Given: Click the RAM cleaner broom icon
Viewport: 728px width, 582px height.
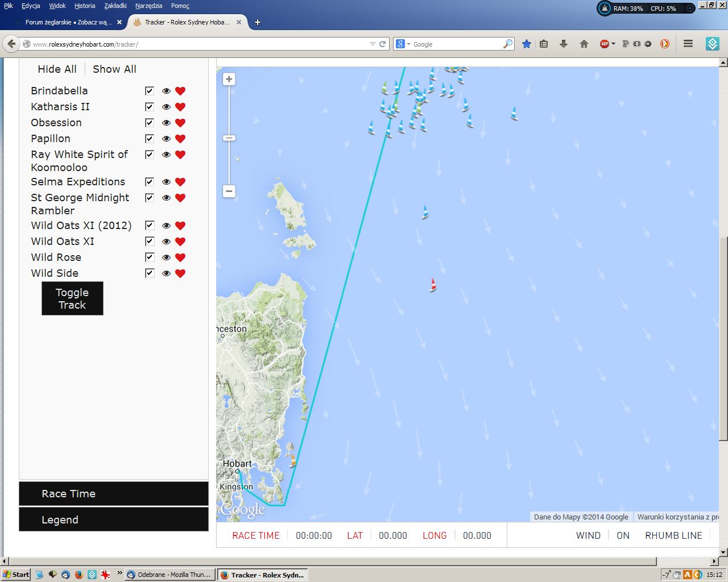Looking at the screenshot, I should coord(605,9).
